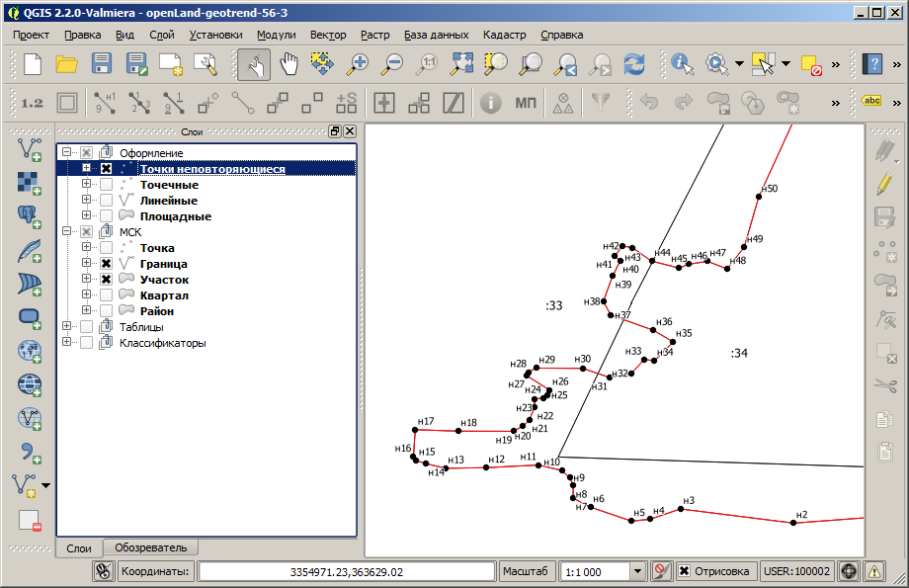Viewport: 909px width, 588px height.
Task: Click the stop rendering button in status bar
Action: pos(661,571)
